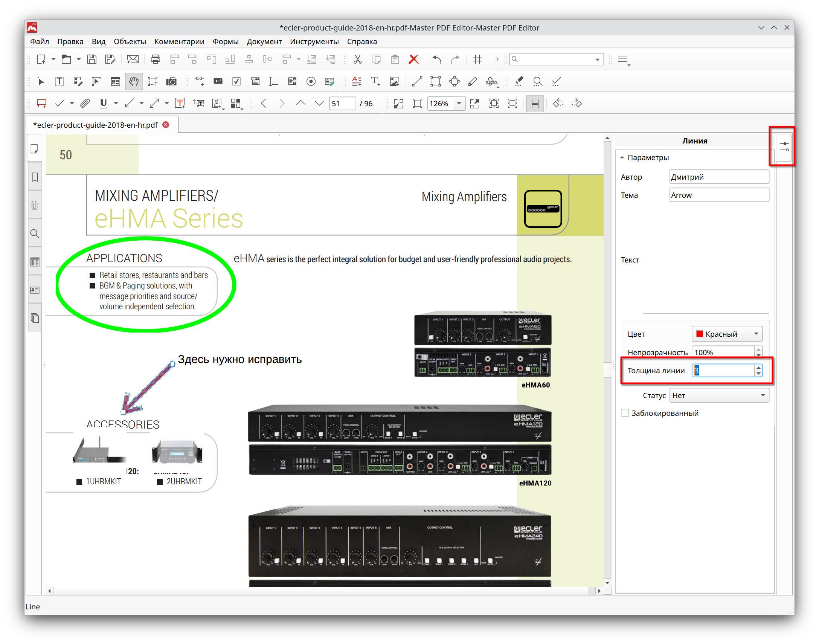Viewport: 819px width, 644px height.
Task: Select the Rectangle drawing tool
Action: 436,81
